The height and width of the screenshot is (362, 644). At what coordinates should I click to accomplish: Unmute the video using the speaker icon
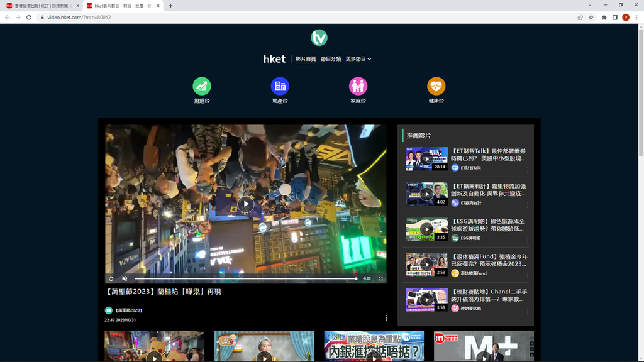click(125, 278)
